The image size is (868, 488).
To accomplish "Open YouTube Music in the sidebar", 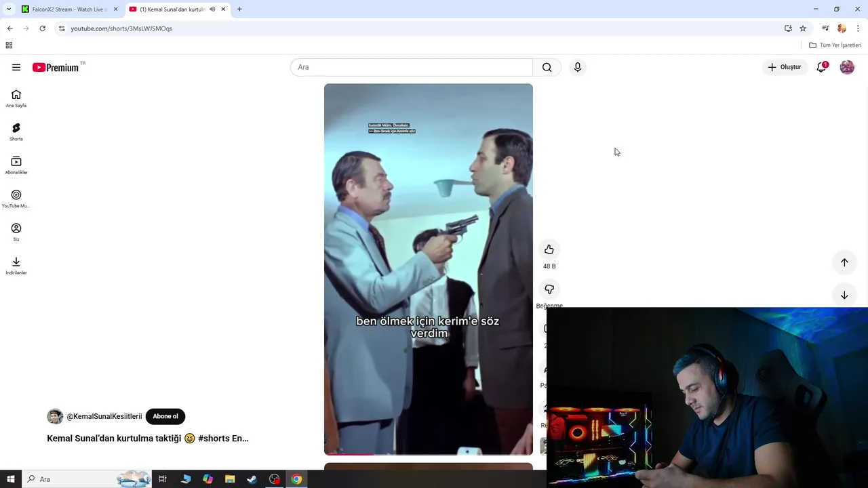I will point(16,199).
